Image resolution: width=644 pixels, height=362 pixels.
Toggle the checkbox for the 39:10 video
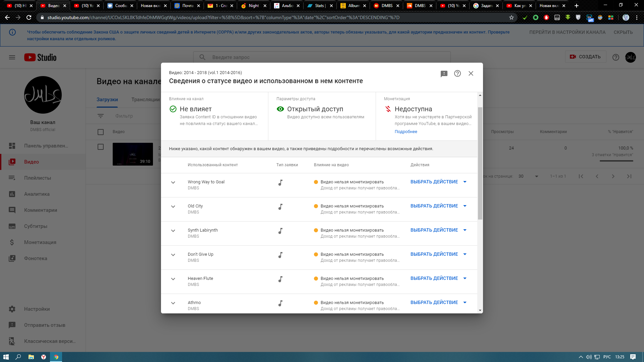[x=101, y=147]
